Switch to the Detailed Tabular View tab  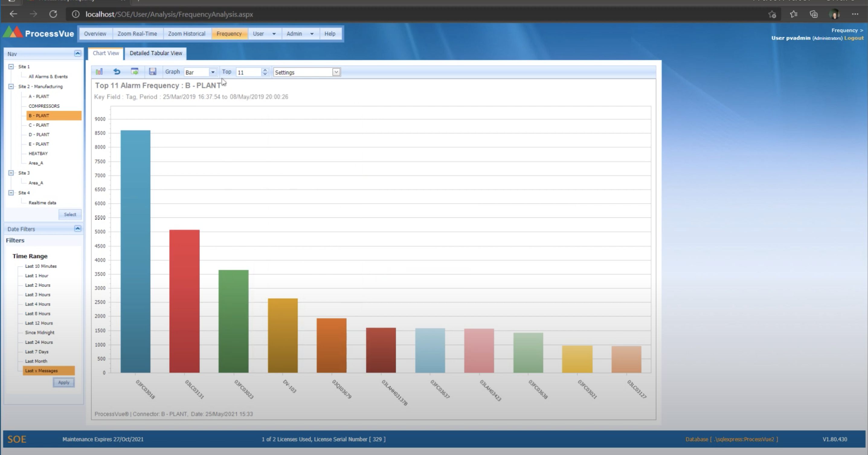coord(155,53)
